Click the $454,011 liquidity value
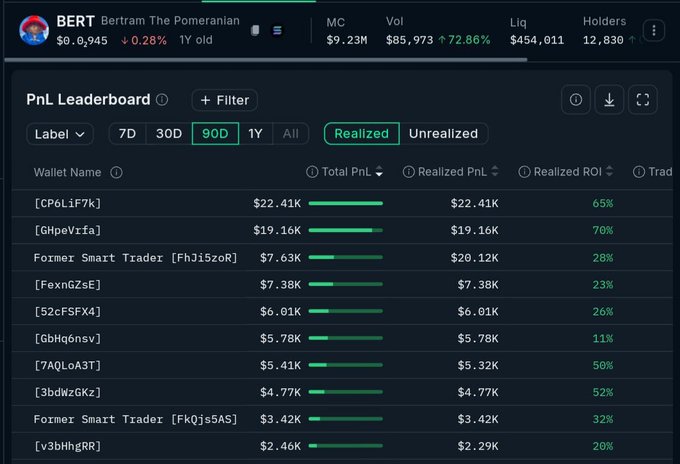Image resolution: width=680 pixels, height=464 pixels. coord(537,40)
